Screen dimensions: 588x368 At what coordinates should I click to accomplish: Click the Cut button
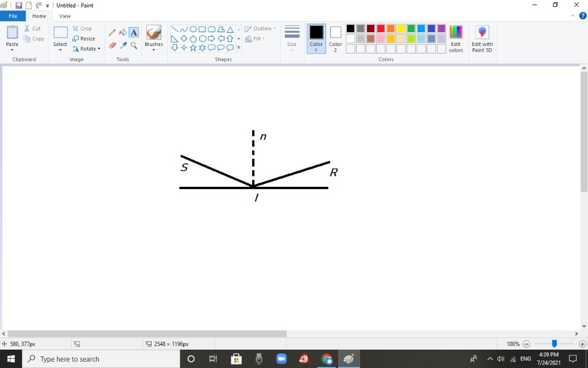33,29
